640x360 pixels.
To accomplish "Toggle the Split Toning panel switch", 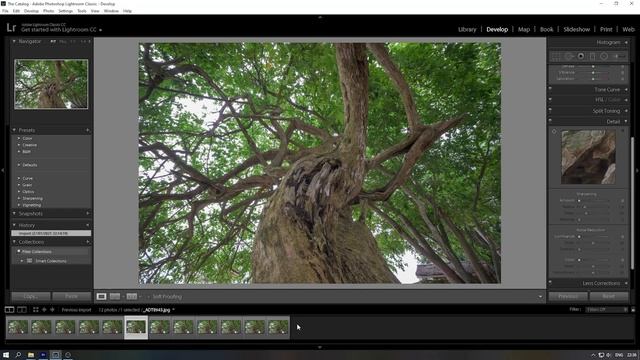I will [550, 110].
